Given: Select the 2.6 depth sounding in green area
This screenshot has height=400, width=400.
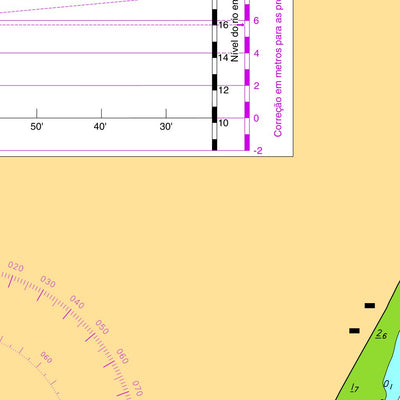Looking at the screenshot, I should (x=381, y=334).
